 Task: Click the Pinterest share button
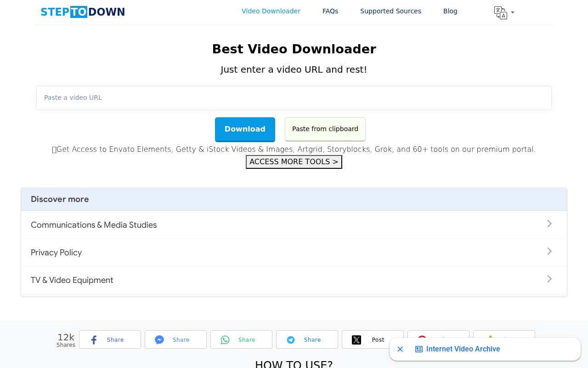(438, 334)
